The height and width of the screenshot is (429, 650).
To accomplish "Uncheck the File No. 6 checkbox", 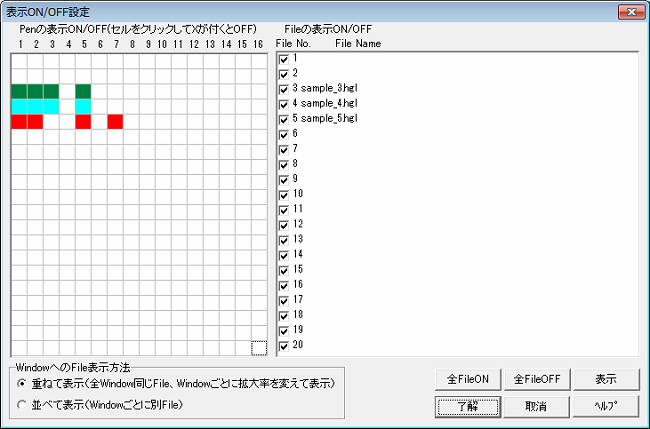I will point(284,134).
